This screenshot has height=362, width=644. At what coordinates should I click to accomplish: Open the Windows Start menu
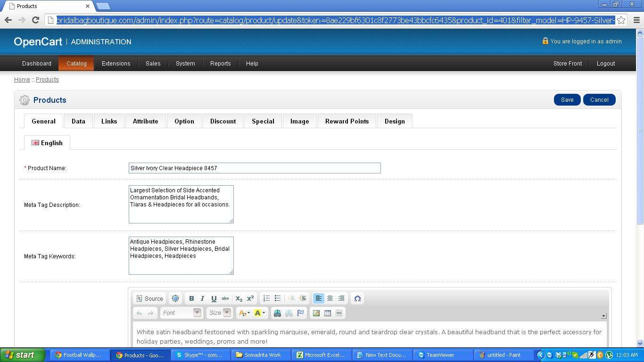tap(23, 355)
